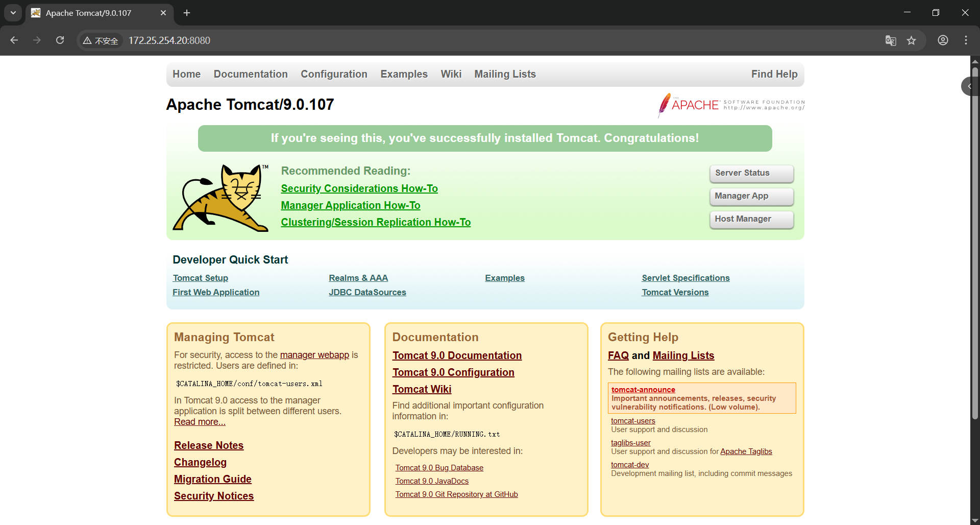Viewport: 980px width, 525px height.
Task: Click the Host Manager button
Action: (751, 219)
